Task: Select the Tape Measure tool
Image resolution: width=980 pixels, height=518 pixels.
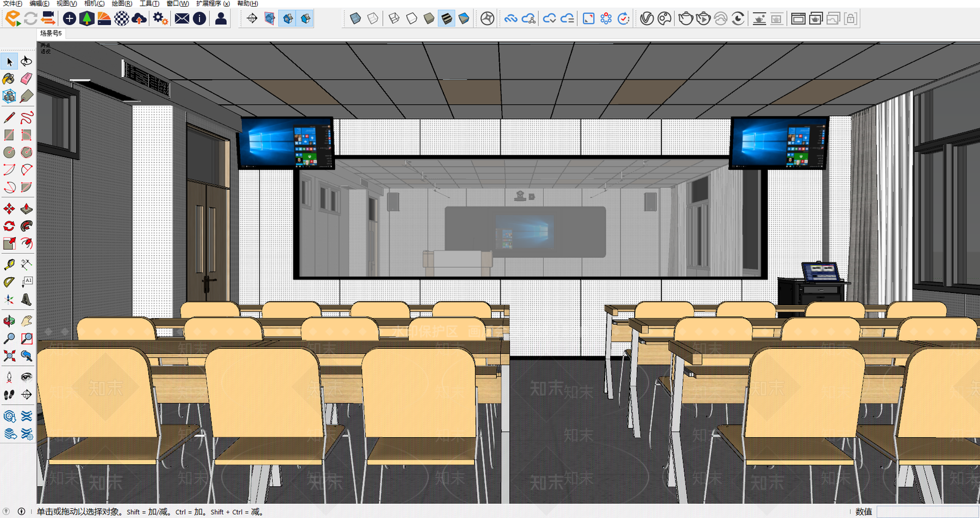Action: tap(9, 264)
